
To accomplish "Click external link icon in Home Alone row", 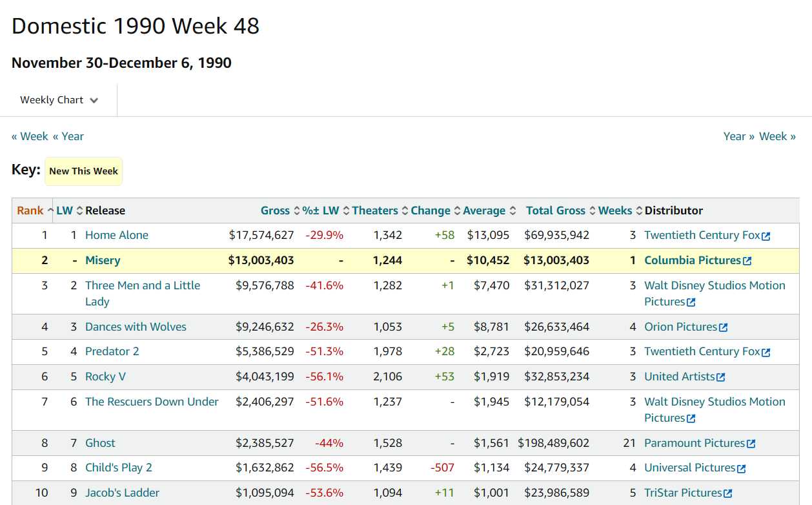I will pos(766,236).
